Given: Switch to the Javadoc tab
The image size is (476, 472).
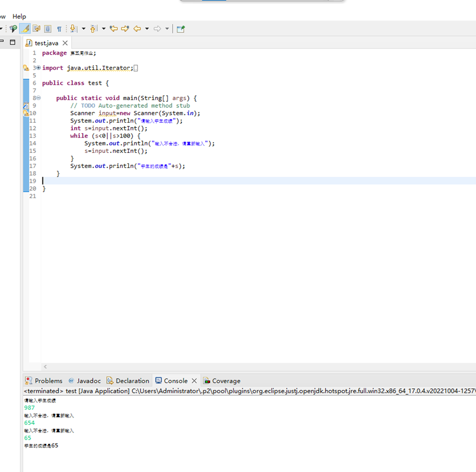Looking at the screenshot, I should pyautogui.click(x=85, y=381).
